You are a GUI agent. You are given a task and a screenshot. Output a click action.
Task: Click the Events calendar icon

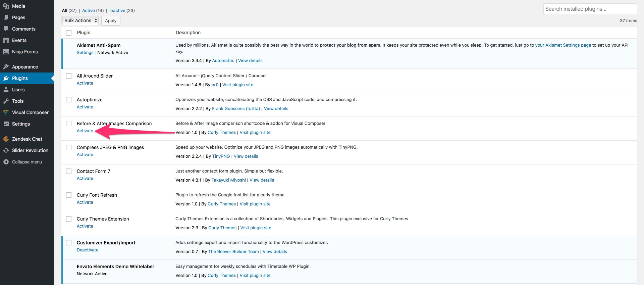[x=6, y=40]
